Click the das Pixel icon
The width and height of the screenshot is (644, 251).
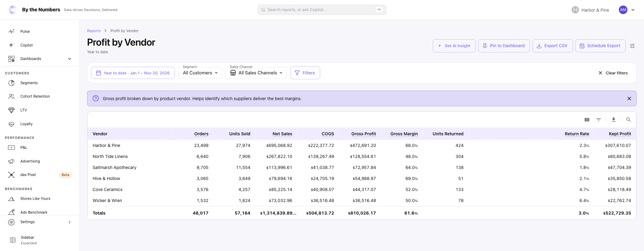point(11,175)
